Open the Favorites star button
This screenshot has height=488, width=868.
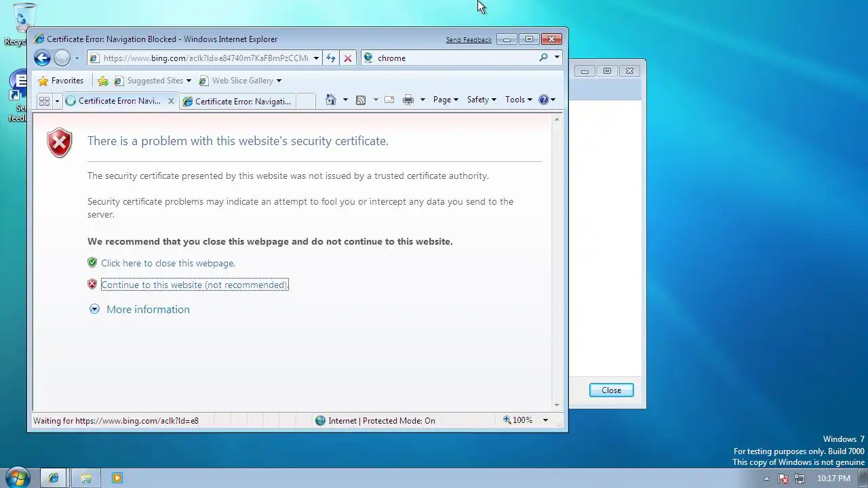[x=61, y=81]
